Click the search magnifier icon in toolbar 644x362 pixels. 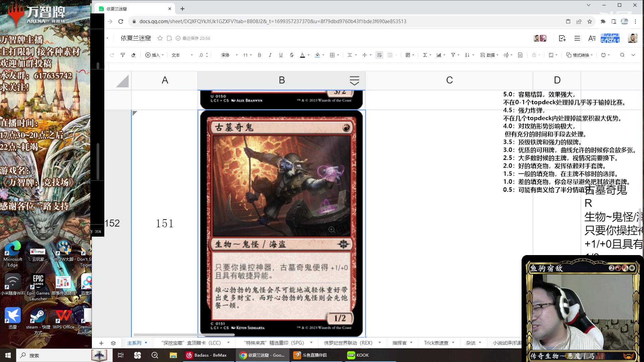(x=622, y=55)
